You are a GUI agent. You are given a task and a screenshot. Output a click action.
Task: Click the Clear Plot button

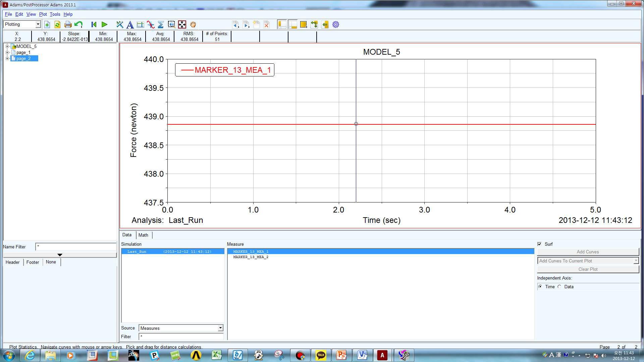tap(587, 269)
